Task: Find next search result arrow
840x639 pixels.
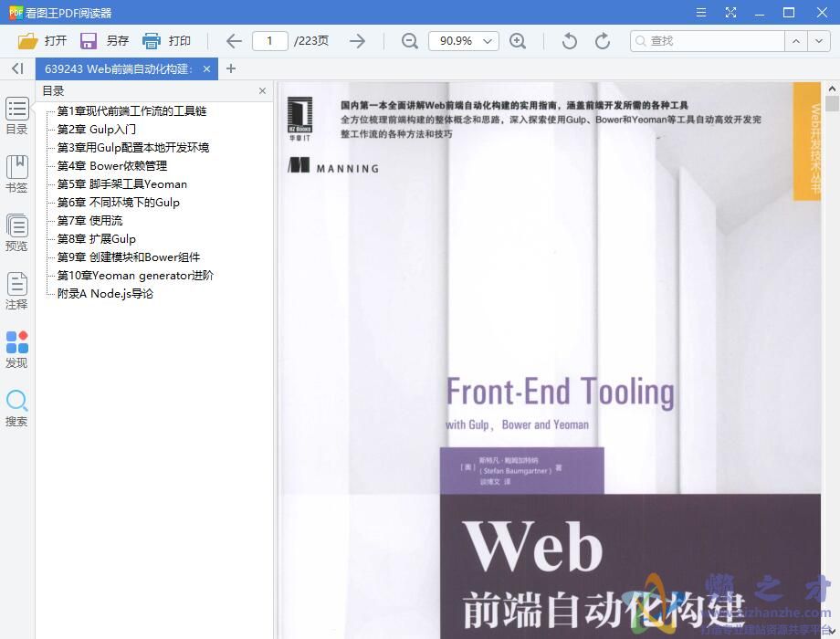Action: (x=819, y=41)
